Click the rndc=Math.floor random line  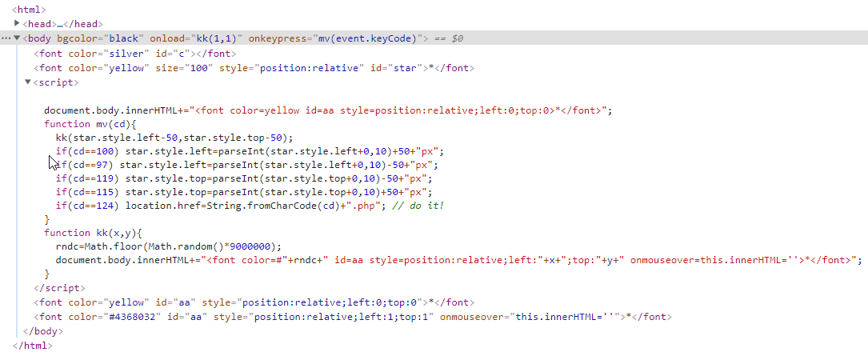click(169, 247)
